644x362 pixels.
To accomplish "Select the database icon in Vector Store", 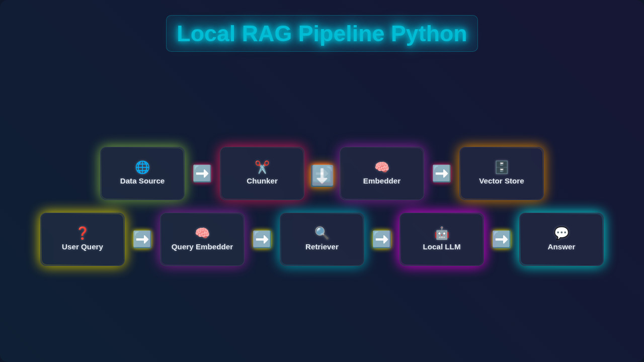I will [x=501, y=166].
